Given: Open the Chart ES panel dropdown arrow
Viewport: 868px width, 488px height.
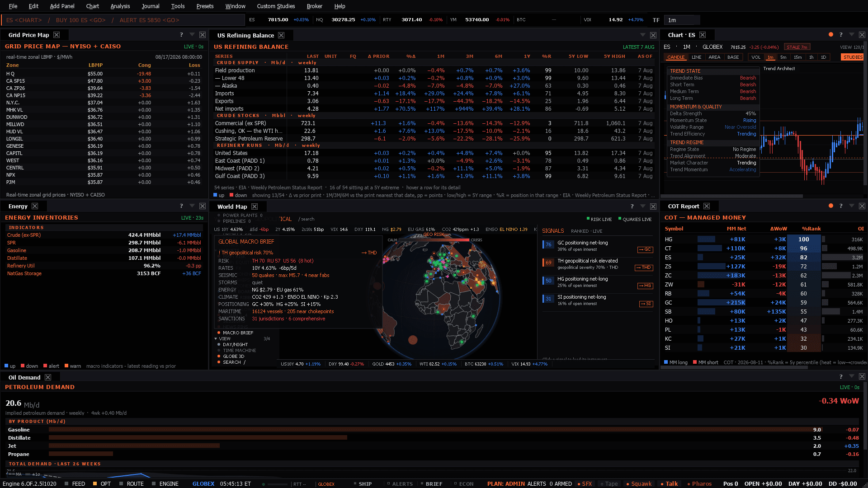Looking at the screenshot, I should click(x=852, y=35).
